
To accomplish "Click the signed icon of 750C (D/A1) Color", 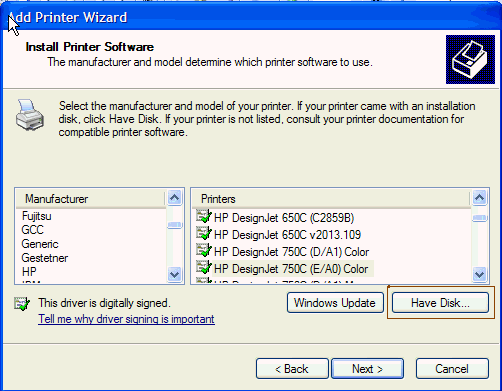I will point(204,250).
